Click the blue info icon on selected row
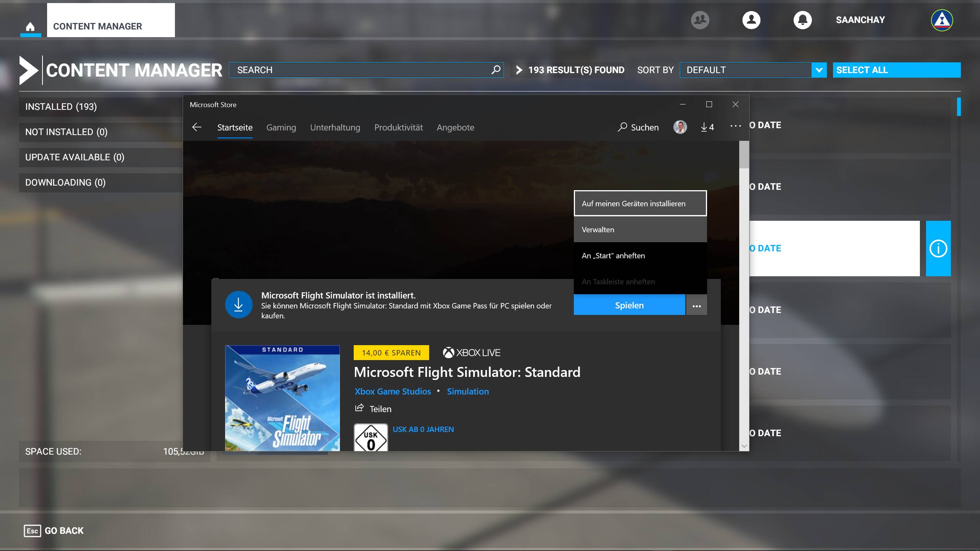Screen dimensions: 980x551 pyautogui.click(x=938, y=249)
